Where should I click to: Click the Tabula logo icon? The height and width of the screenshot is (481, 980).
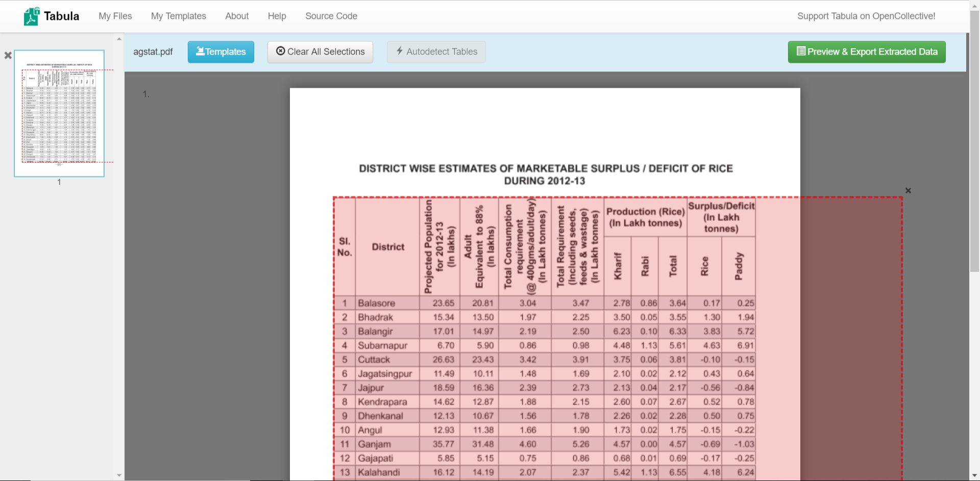pos(31,16)
